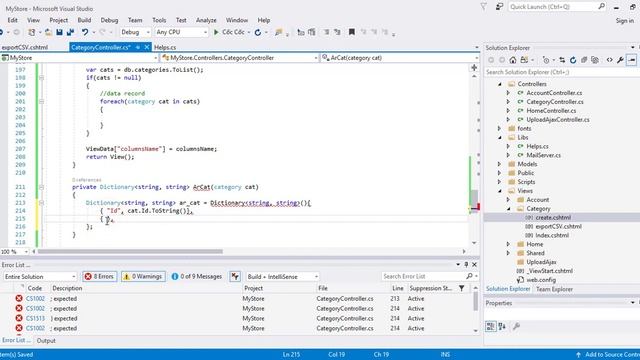This screenshot has width=640, height=360.
Task: Undo the last edit via toolbar
Action: click(x=84, y=32)
